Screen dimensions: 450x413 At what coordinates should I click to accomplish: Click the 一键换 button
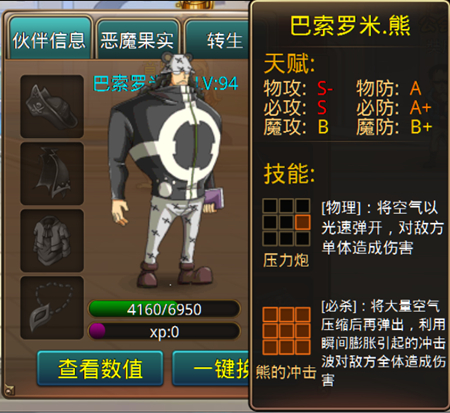click(x=211, y=369)
